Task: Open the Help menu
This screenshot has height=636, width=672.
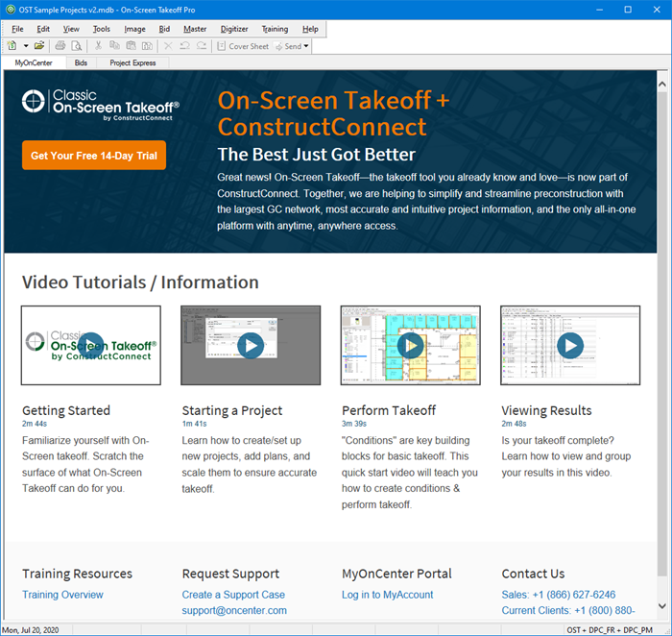Action: (x=310, y=29)
